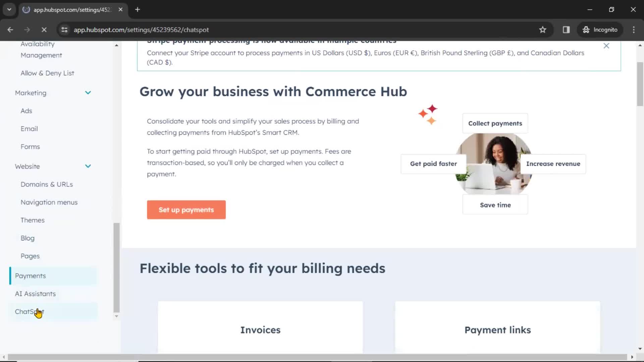Collapse the Marketing navigation menu
This screenshot has height=362, width=644.
pos(88,93)
